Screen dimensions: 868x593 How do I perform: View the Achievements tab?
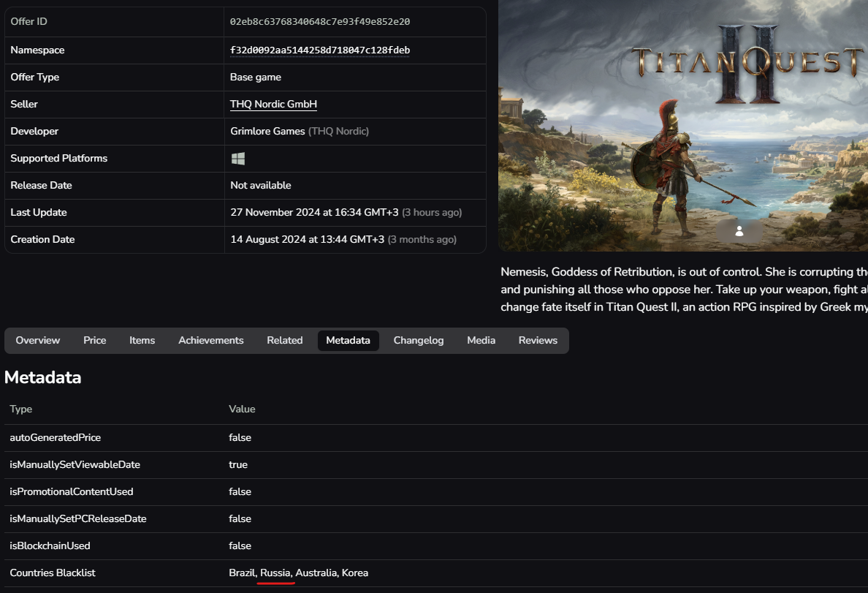point(211,340)
